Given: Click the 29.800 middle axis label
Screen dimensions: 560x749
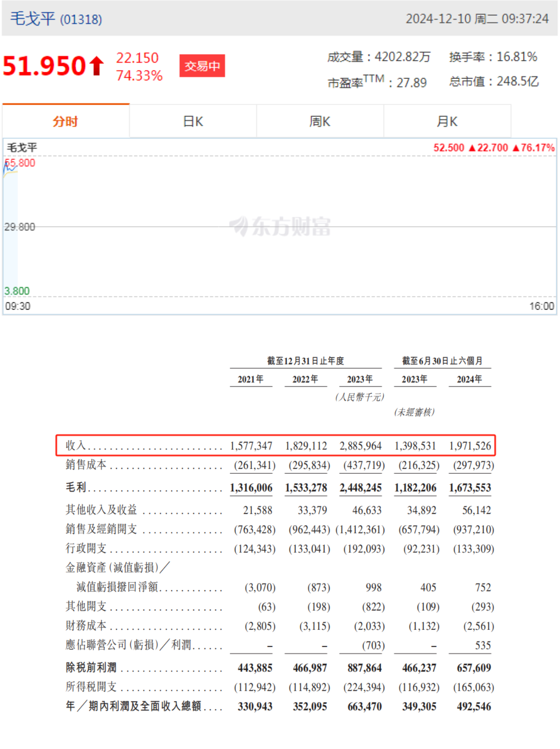Looking at the screenshot, I should tap(20, 227).
